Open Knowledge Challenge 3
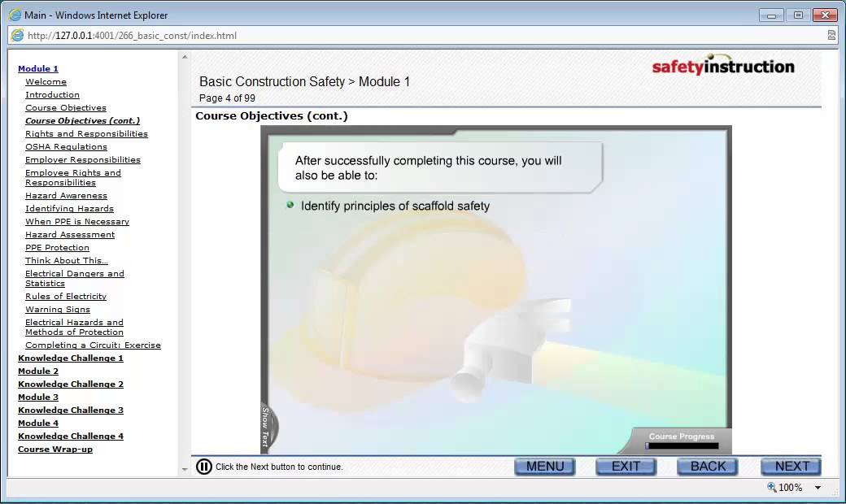 71,410
